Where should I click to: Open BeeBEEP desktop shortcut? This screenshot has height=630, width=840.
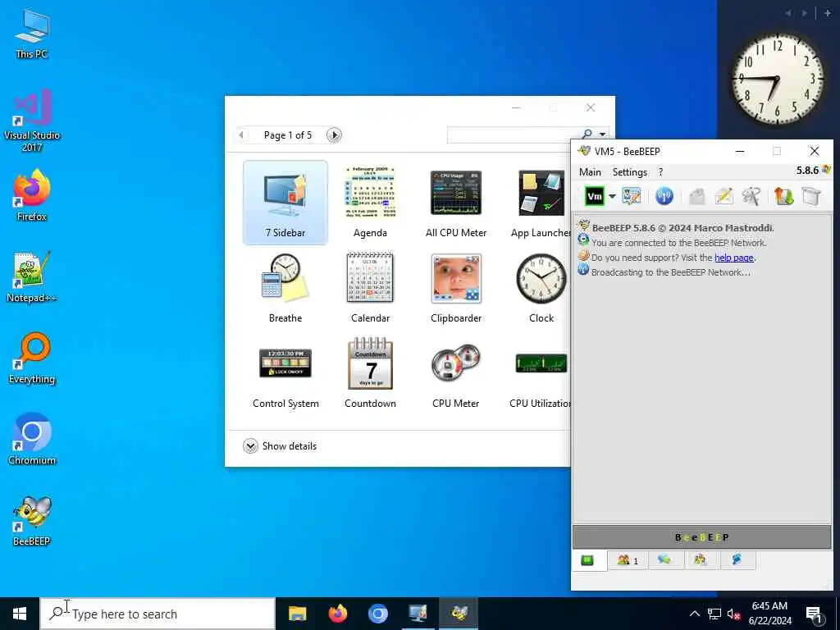[x=32, y=521]
